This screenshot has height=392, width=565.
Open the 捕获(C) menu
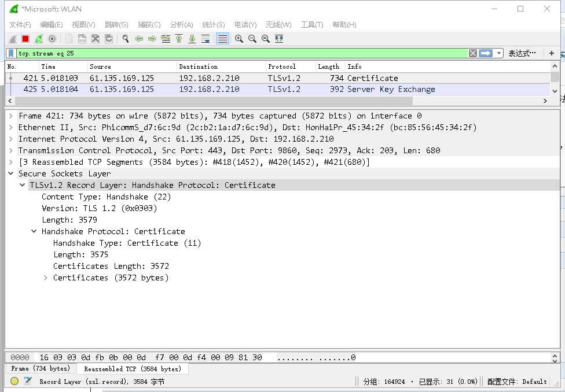point(149,24)
